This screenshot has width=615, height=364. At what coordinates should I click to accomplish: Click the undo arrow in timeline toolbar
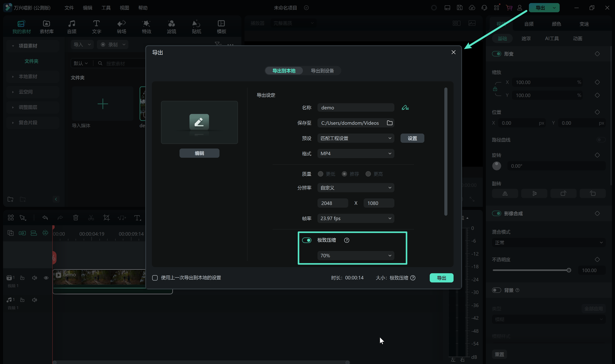[x=45, y=218]
